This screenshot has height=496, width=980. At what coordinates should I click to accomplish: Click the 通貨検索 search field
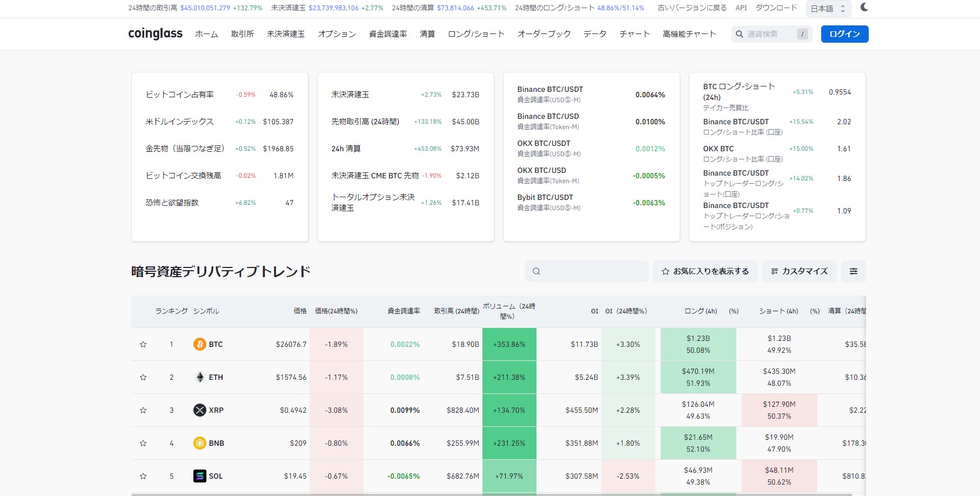coord(771,34)
